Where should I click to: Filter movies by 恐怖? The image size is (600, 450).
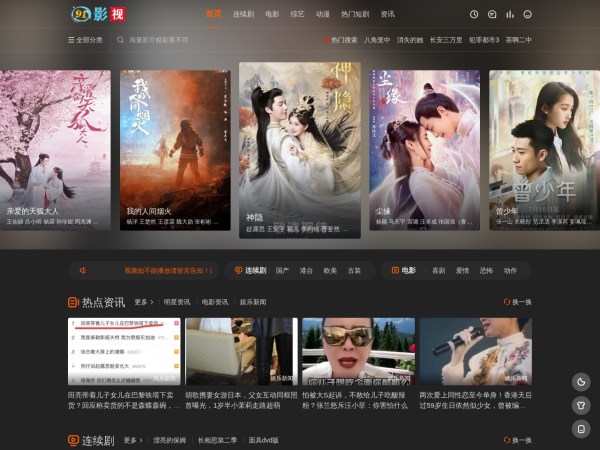pos(486,271)
